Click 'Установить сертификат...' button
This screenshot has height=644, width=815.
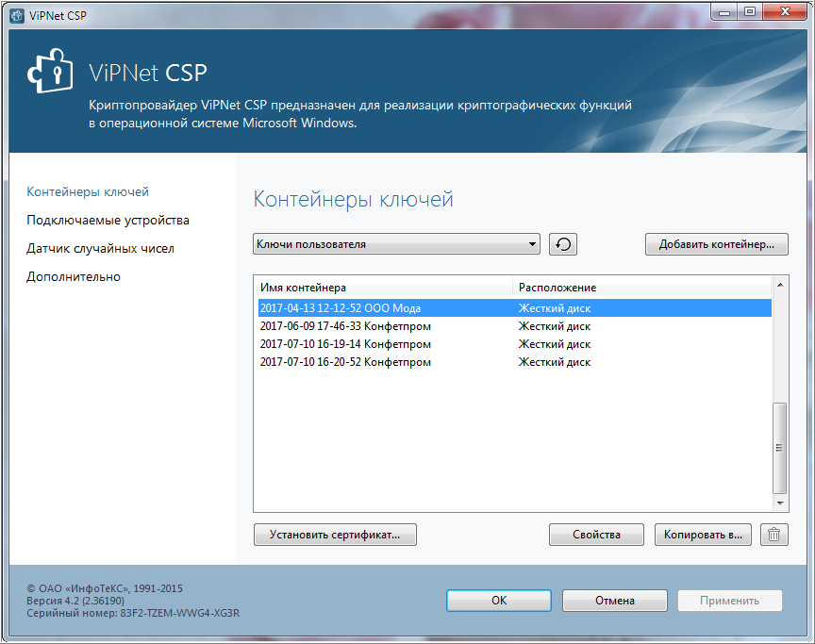[335, 535]
